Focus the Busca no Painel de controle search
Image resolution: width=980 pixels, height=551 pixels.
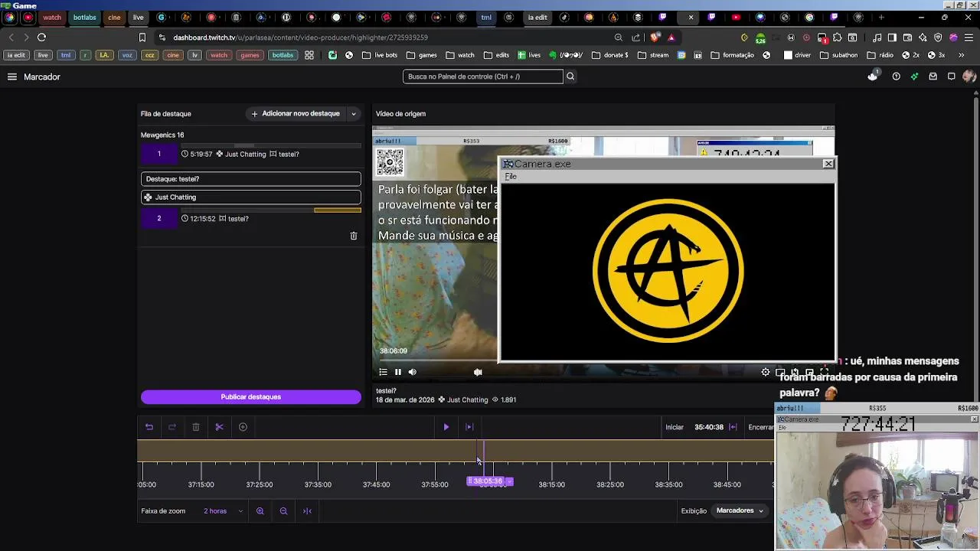point(482,77)
